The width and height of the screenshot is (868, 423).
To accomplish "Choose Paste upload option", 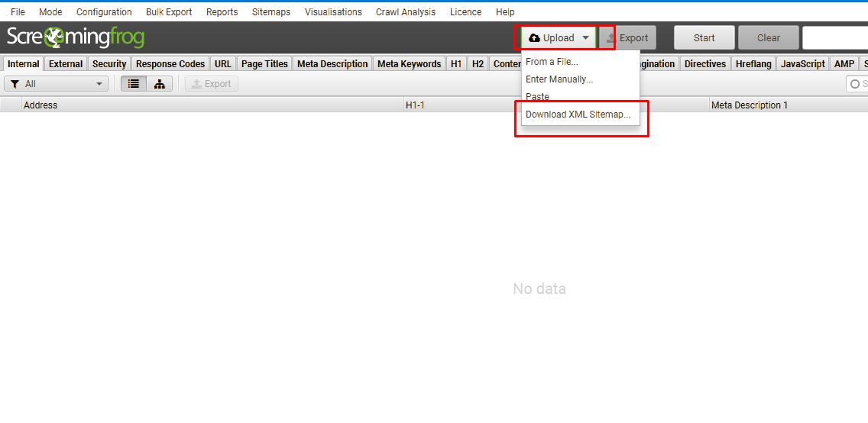I will [580, 97].
